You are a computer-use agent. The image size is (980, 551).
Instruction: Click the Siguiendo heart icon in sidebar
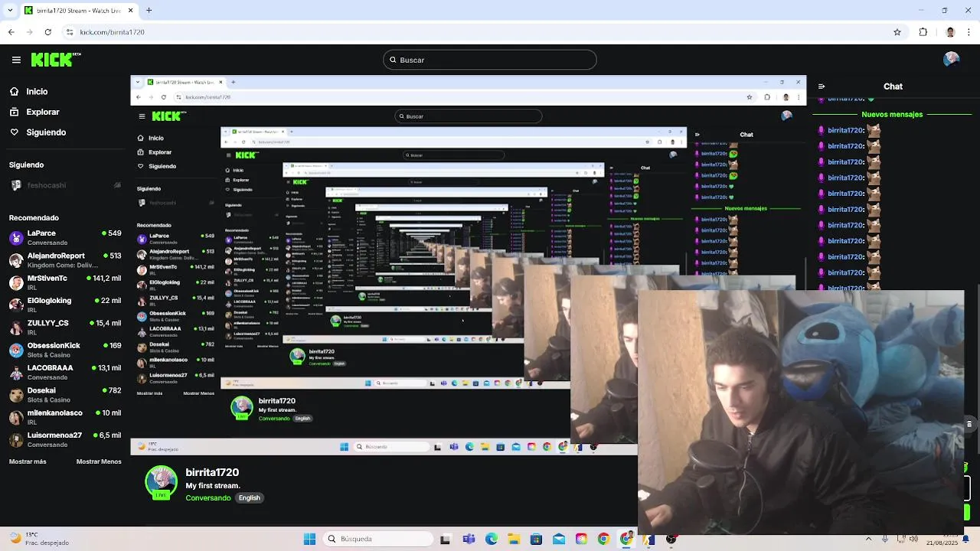click(14, 132)
